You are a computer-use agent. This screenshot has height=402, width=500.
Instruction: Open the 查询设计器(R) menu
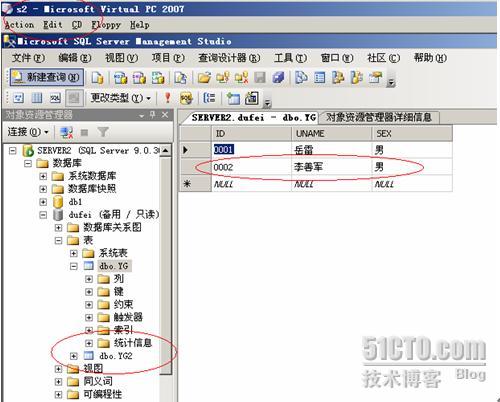pos(229,58)
